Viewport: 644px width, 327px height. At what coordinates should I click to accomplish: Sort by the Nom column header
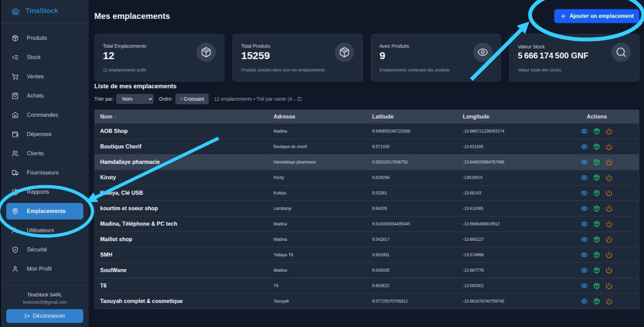(108, 117)
